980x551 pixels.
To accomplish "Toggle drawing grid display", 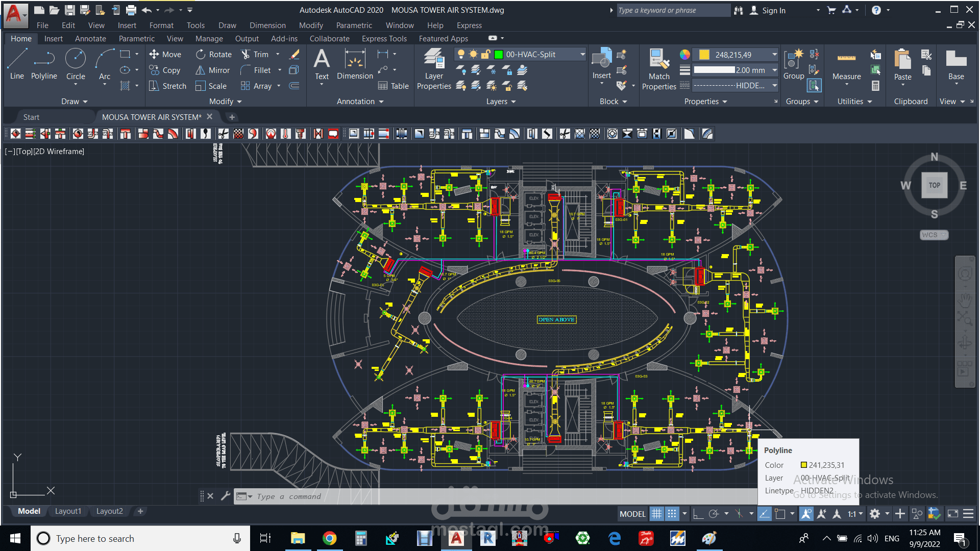I will (x=656, y=514).
